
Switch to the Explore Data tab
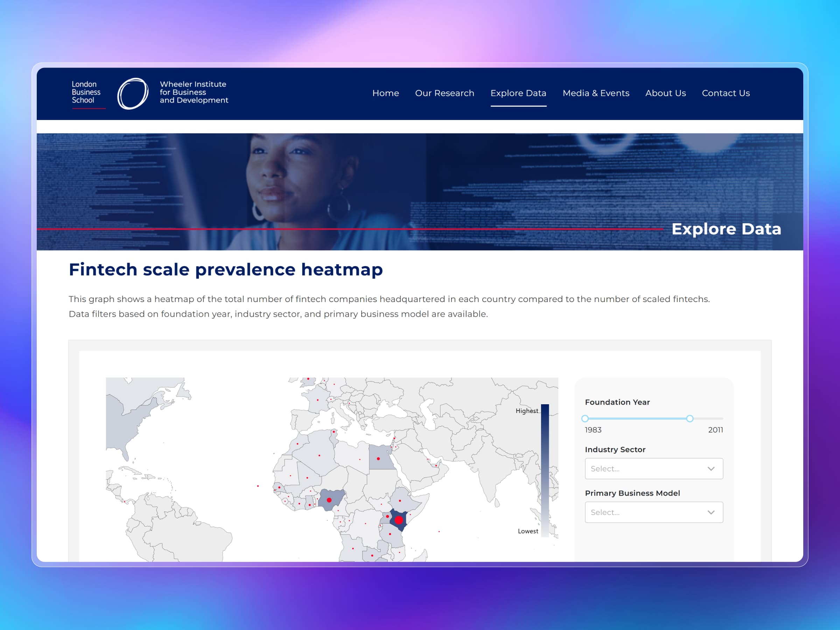[x=518, y=93]
